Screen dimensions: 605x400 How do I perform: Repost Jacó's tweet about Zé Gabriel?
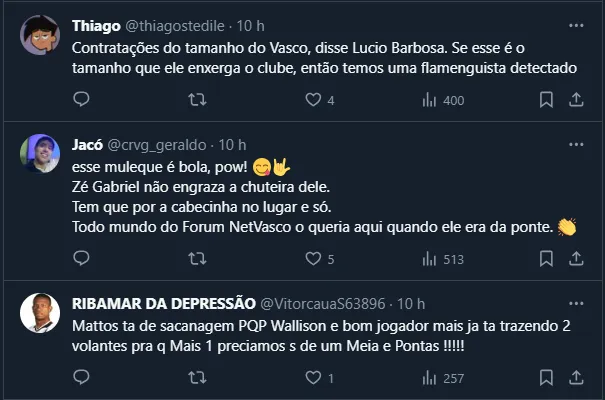[x=198, y=259]
